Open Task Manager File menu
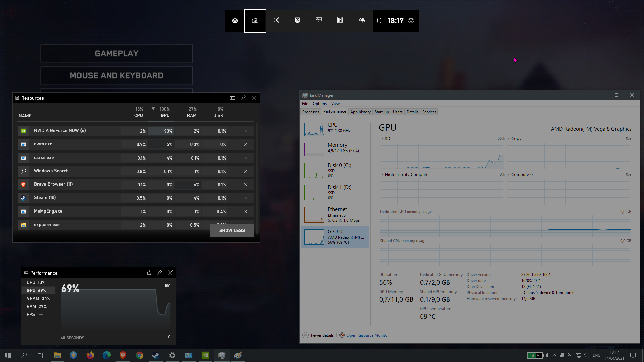Image resolution: width=644 pixels, height=362 pixels. pos(305,104)
